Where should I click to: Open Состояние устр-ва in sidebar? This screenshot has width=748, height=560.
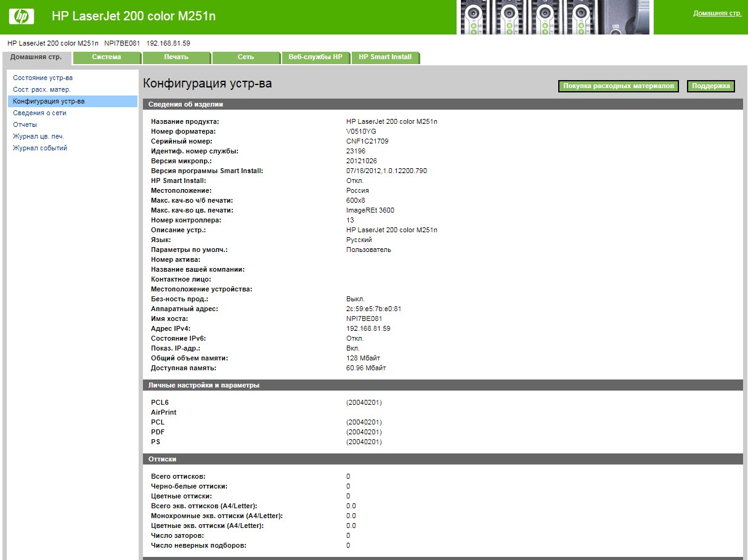(x=43, y=78)
